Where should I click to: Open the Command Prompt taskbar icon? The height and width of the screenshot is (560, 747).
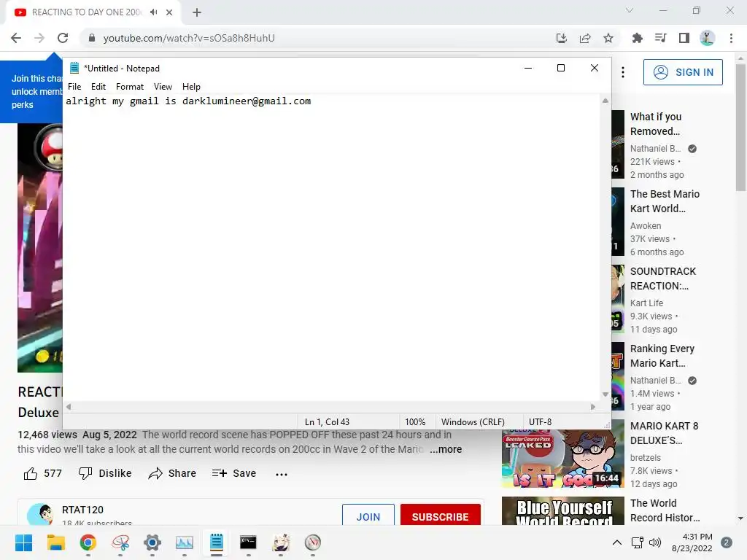coord(248,542)
